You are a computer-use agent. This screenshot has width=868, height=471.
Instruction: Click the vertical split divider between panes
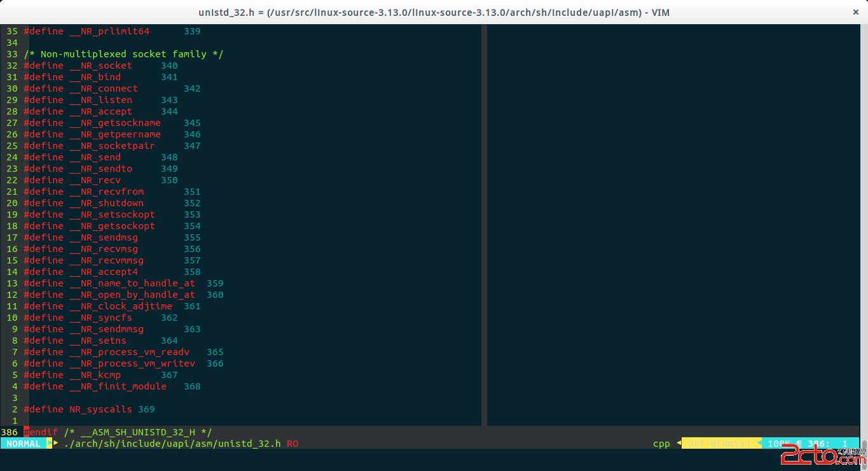tap(484, 225)
